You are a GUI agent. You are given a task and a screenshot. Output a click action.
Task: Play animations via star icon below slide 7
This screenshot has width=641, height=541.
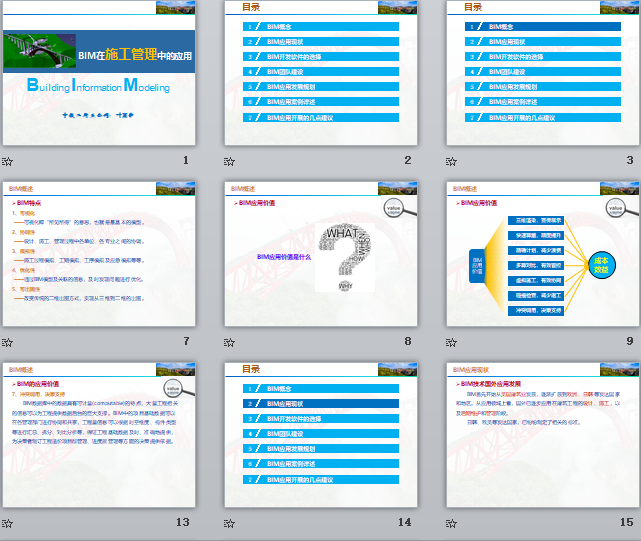[x=8, y=342]
